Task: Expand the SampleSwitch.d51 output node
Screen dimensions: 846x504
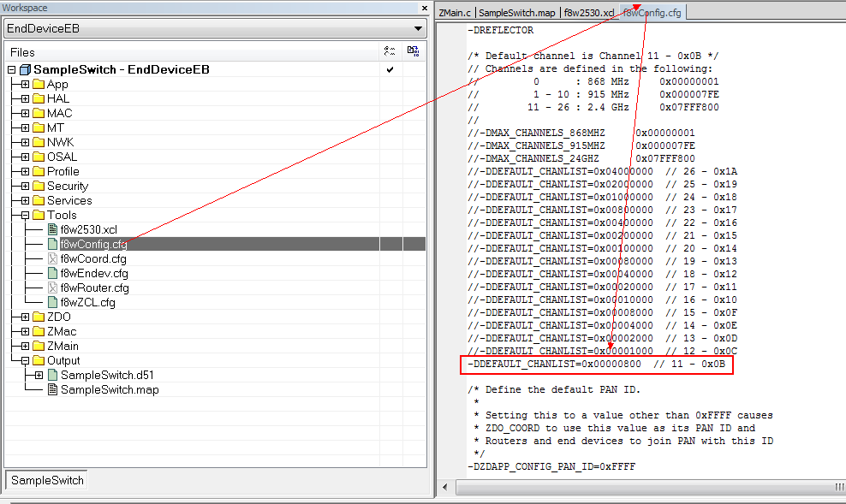Action: [x=39, y=376]
